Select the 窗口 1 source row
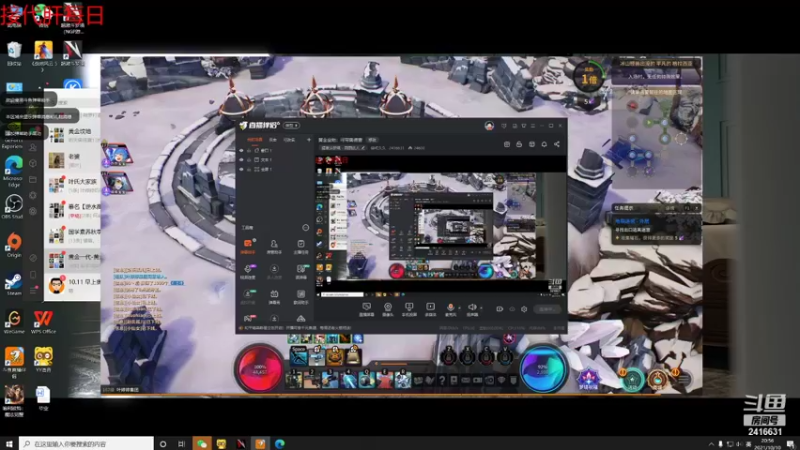Screen dimensions: 800x450 (276, 151)
